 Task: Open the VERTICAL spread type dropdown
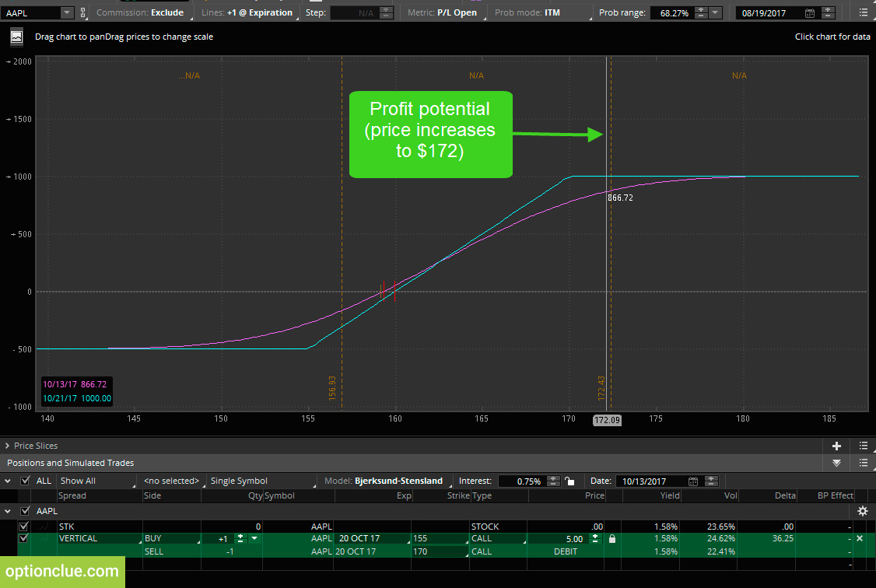pyautogui.click(x=100, y=538)
